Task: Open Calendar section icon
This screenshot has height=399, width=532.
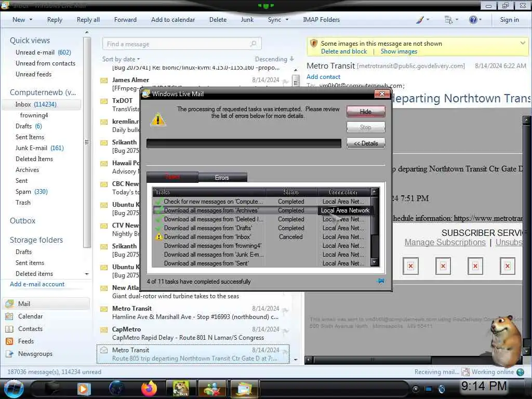Action: 9,316
